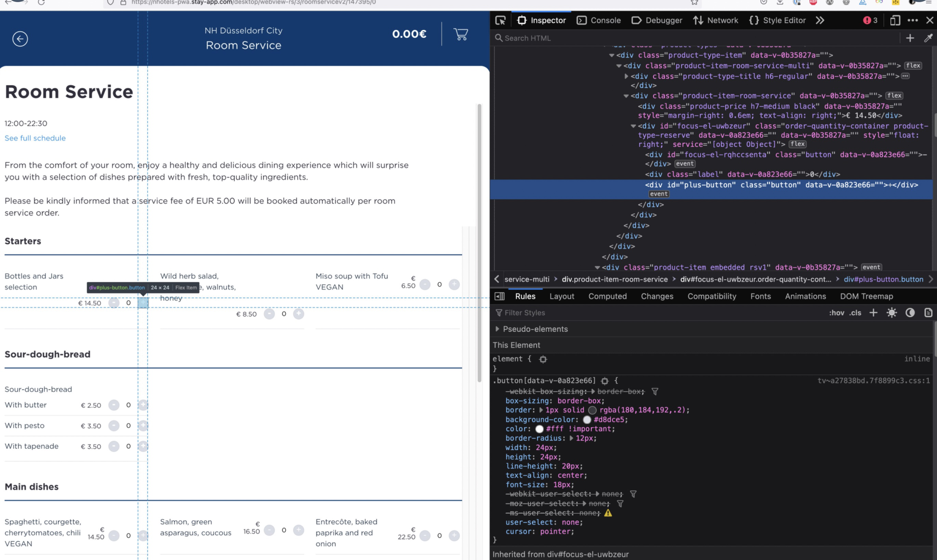937x560 pixels.
Task: Toggle the .cls class panel
Action: pos(855,313)
